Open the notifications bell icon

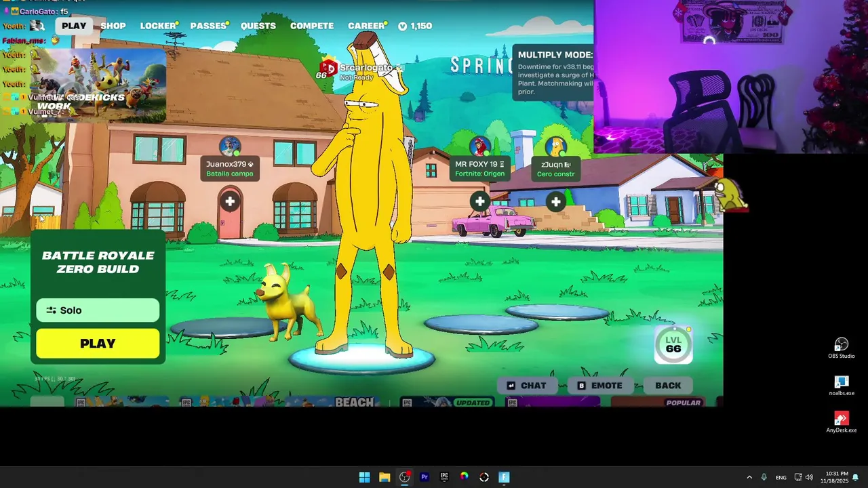[x=856, y=477]
